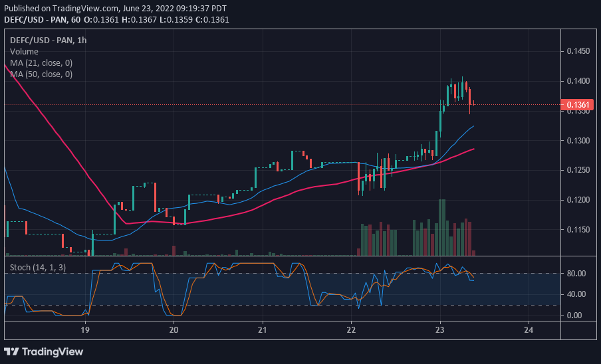
Task: Click date label 21 on time axis
Action: [263, 329]
